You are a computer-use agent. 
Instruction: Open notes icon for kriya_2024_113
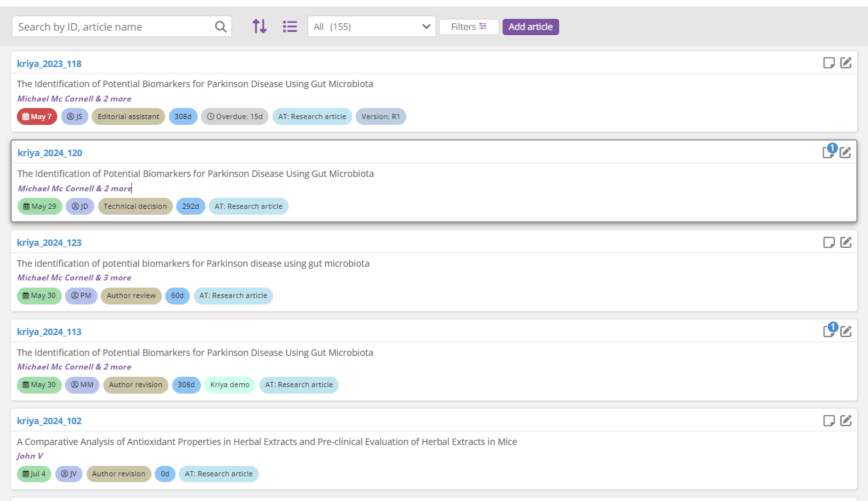(x=829, y=331)
